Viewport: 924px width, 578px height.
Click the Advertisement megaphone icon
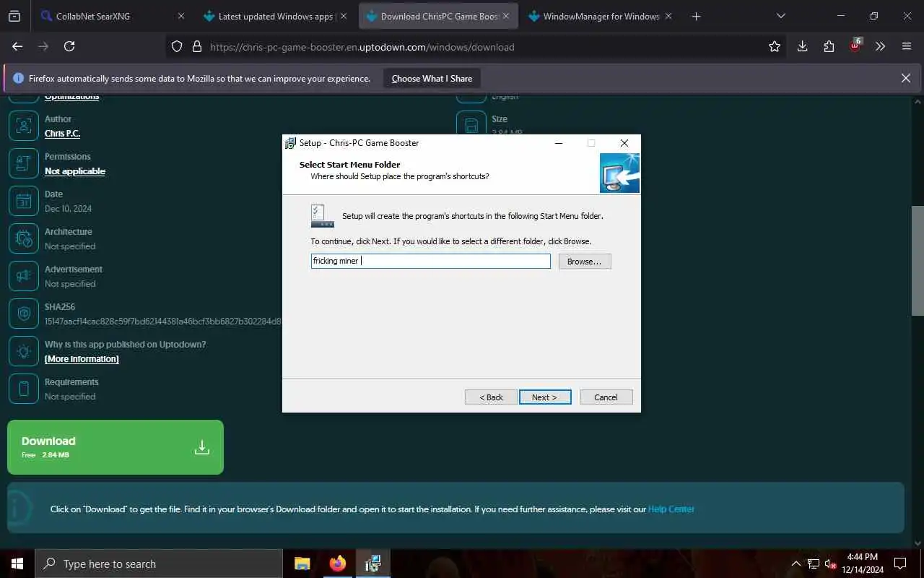pyautogui.click(x=23, y=276)
